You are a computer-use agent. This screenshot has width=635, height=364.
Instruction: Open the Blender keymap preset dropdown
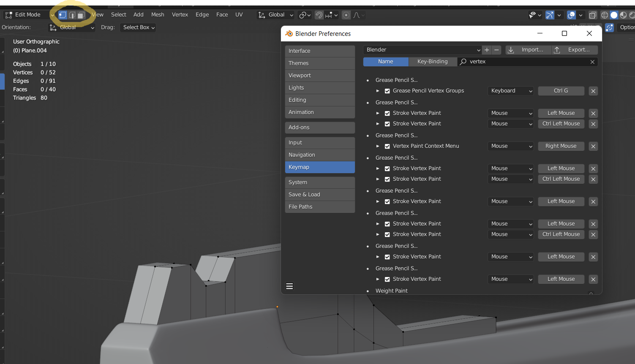click(x=422, y=50)
